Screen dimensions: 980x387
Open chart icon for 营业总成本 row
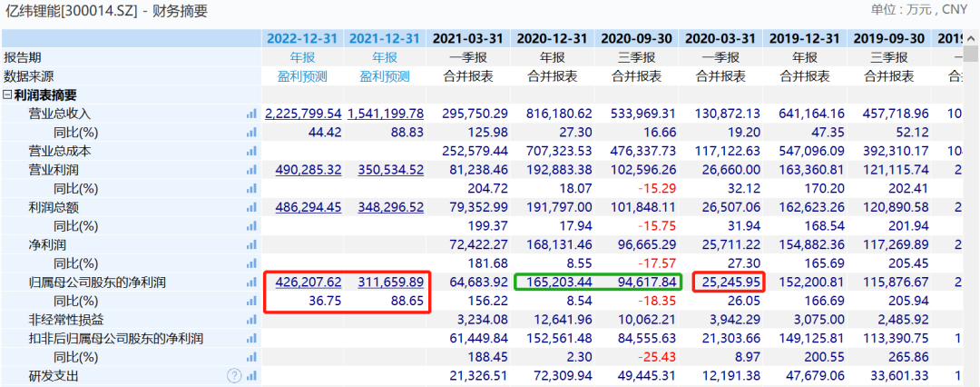(251, 152)
